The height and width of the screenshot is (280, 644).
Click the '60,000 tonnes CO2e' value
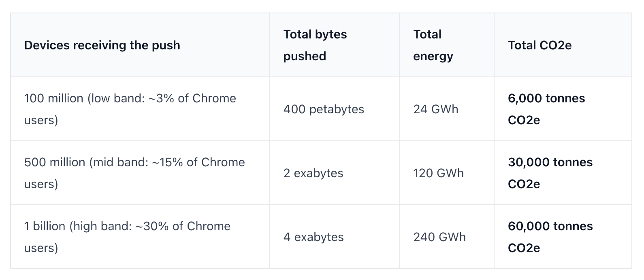[550, 237]
